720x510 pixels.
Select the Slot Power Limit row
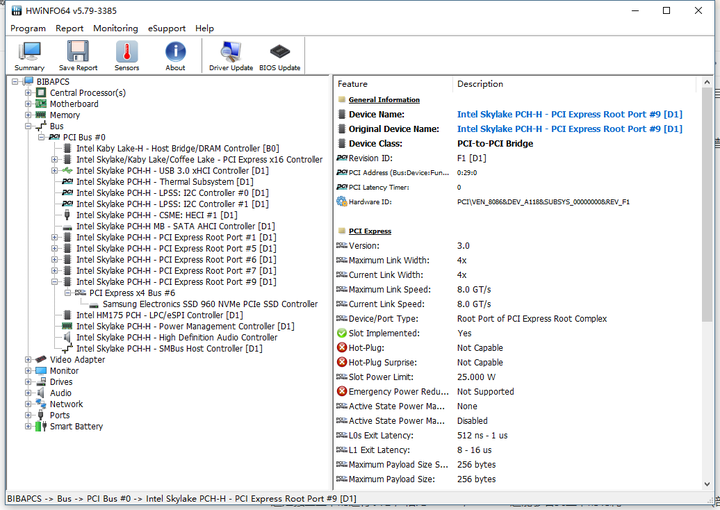click(517, 377)
